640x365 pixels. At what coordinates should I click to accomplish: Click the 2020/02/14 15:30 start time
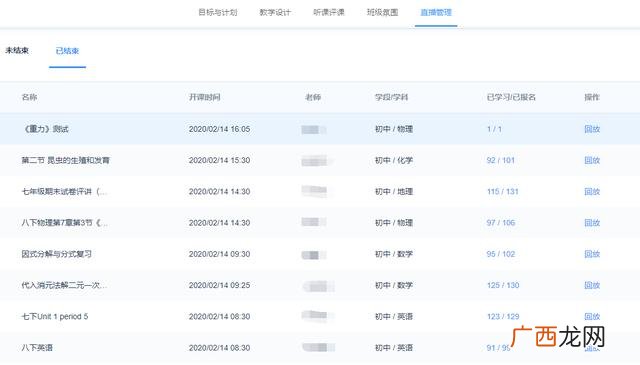[219, 160]
